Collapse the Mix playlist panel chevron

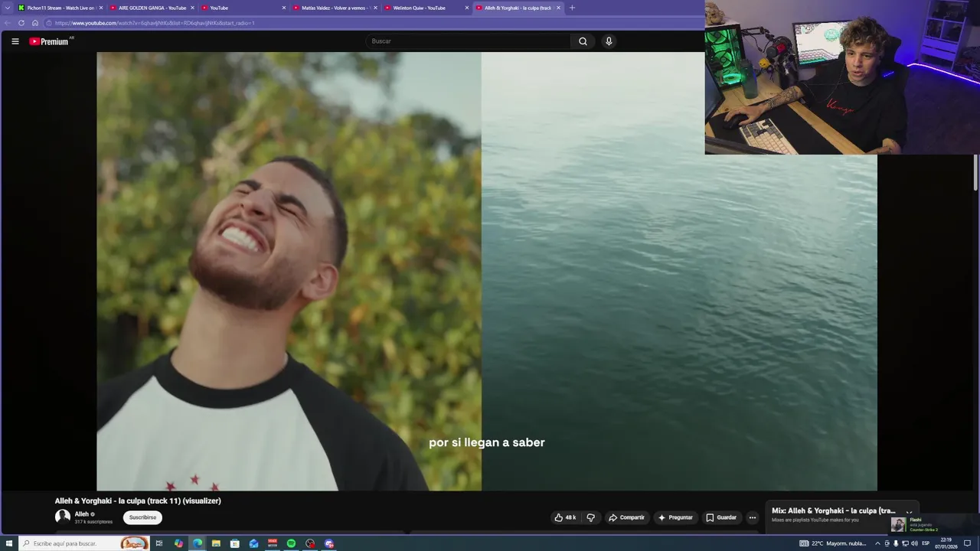(x=909, y=512)
